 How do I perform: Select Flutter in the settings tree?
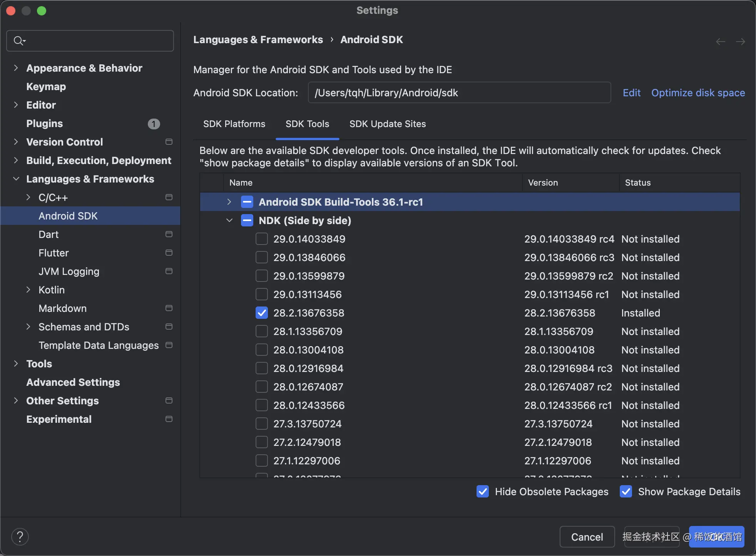click(54, 253)
